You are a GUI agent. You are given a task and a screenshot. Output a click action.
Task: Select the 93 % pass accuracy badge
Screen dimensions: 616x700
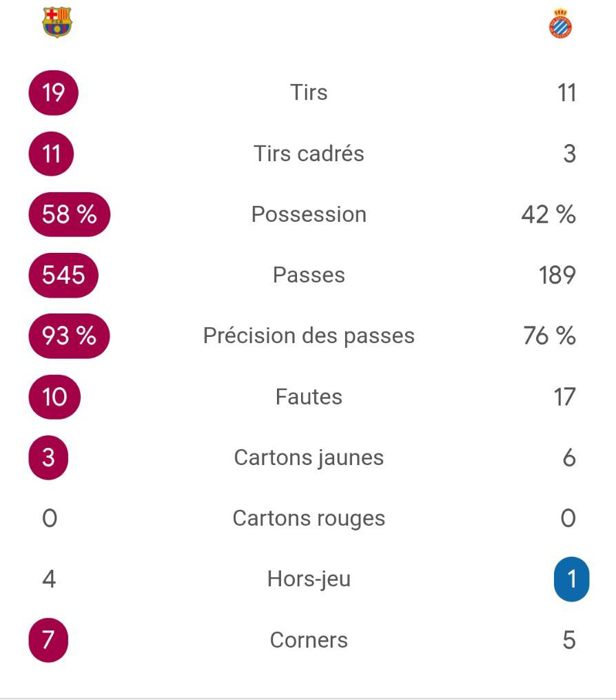tap(69, 336)
